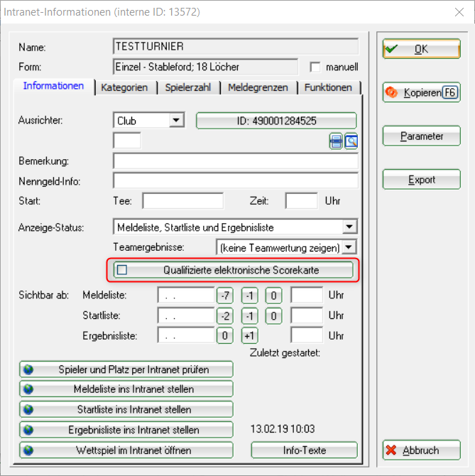Click Wettspiel im Intranet öffnen
Viewport: 475px width, 476px height.
[126, 450]
